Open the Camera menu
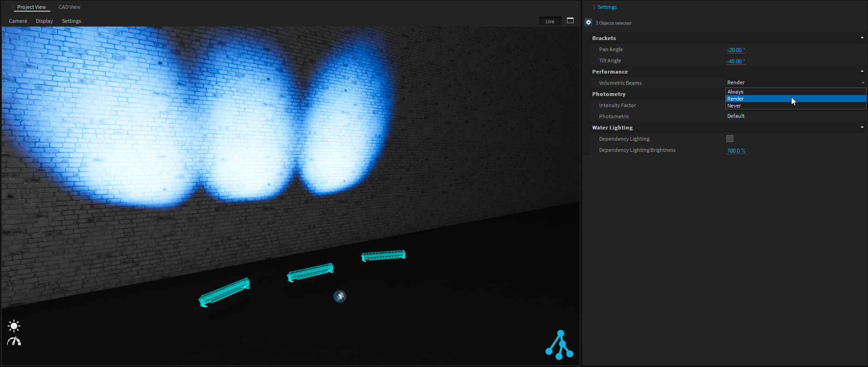Viewport: 868px width, 367px height. point(18,21)
